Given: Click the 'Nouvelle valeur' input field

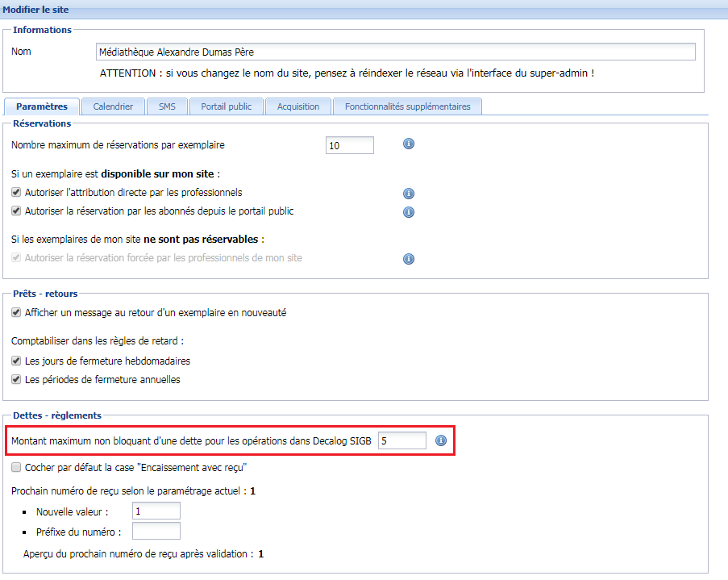Looking at the screenshot, I should pyautogui.click(x=156, y=510).
